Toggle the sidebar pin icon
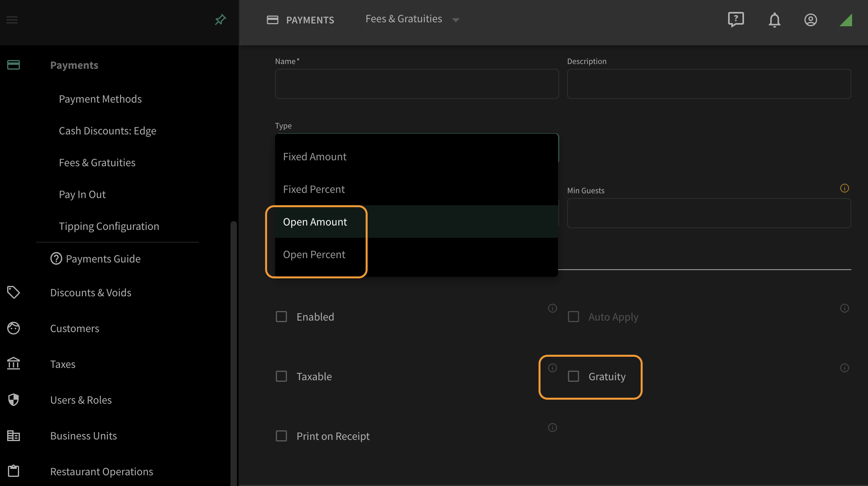This screenshot has width=868, height=486. (x=220, y=19)
